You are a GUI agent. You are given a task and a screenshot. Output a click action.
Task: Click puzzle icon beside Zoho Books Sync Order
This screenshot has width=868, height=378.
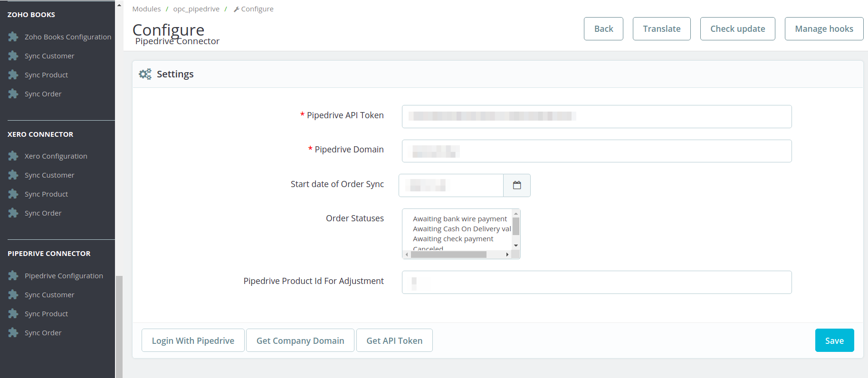coord(13,94)
